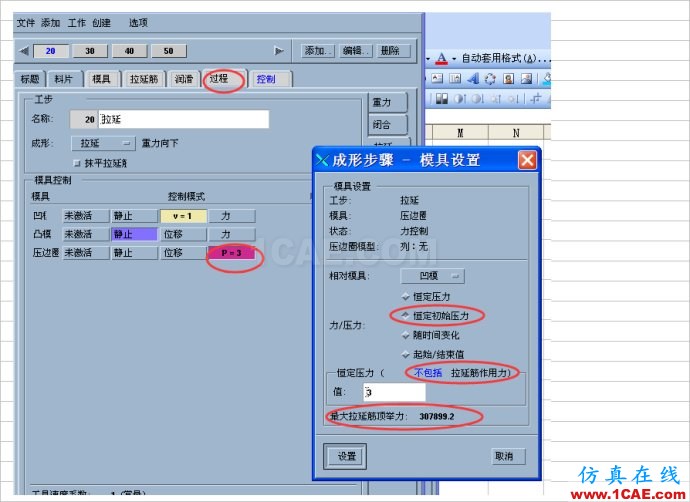Switch to the 过程 tab
This screenshot has height=502, width=690.
(223, 78)
